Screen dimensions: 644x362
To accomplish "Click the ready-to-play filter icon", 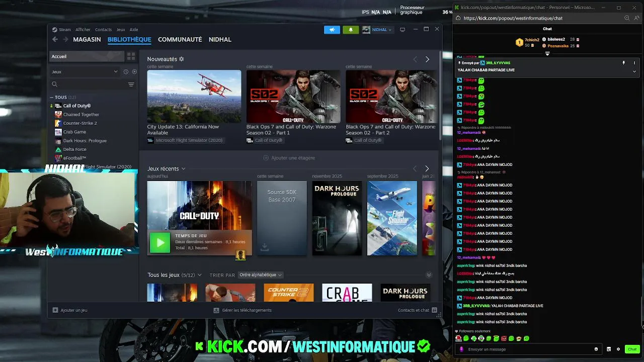I will pyautogui.click(x=134, y=72).
